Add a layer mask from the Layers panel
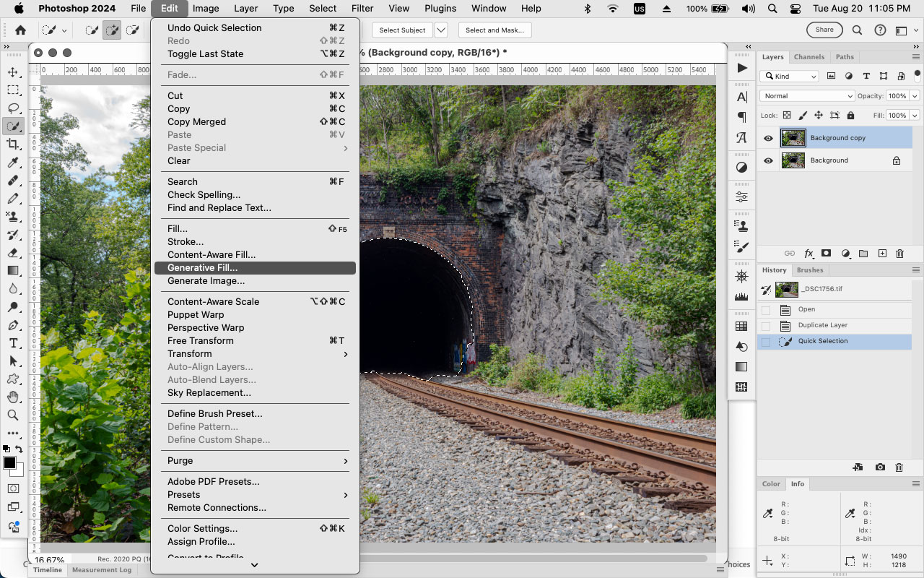This screenshot has height=578, width=924. (x=827, y=254)
